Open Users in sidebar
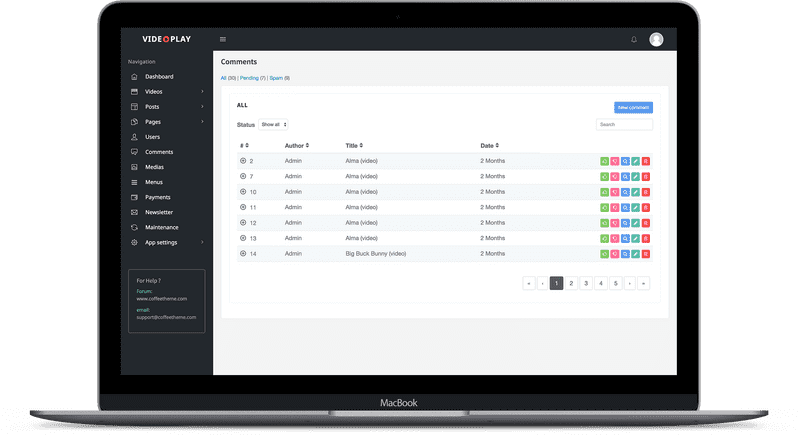This screenshot has height=435, width=800. coord(153,137)
